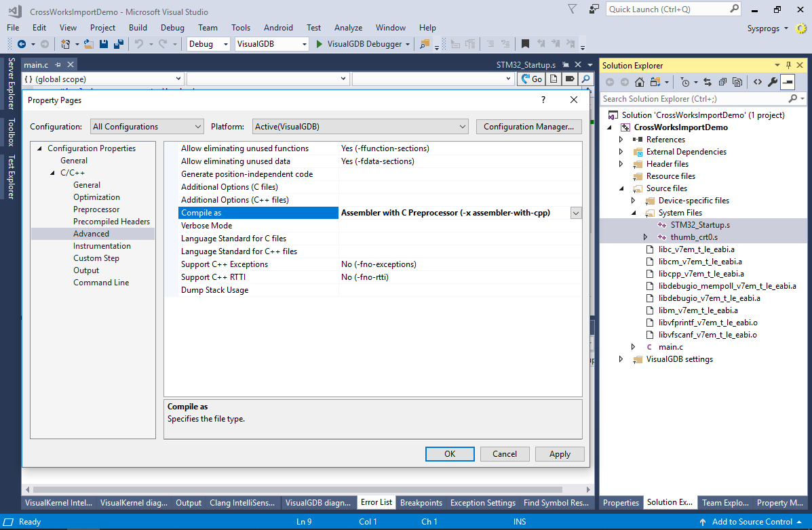Switch to the Breakpoints tab

(x=421, y=503)
